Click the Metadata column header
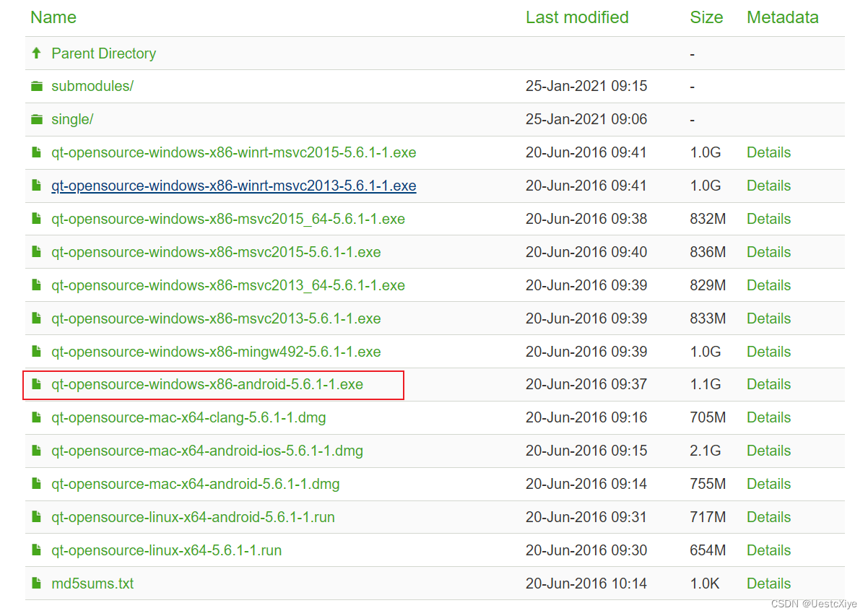The height and width of the screenshot is (616, 868). click(783, 17)
